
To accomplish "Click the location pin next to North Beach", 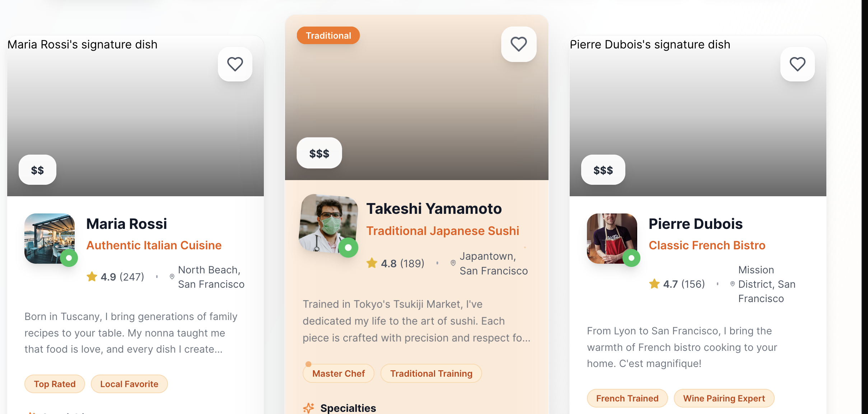I will click(172, 277).
